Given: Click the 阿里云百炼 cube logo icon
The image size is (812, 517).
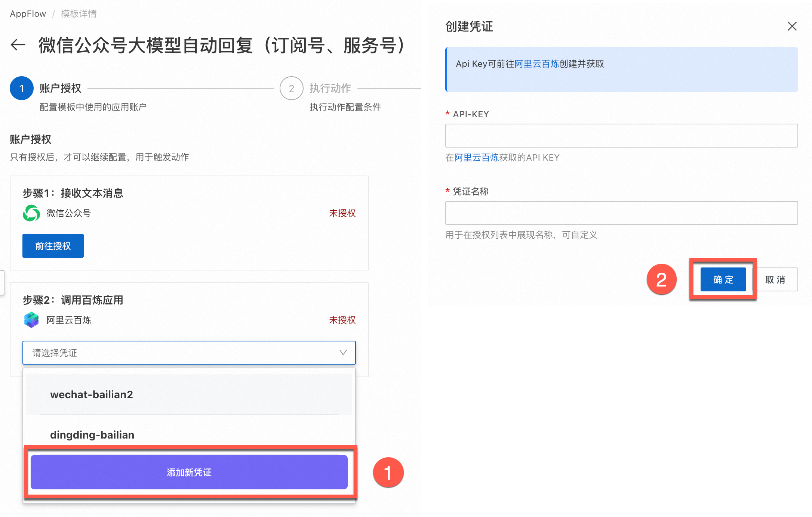Looking at the screenshot, I should (x=31, y=320).
